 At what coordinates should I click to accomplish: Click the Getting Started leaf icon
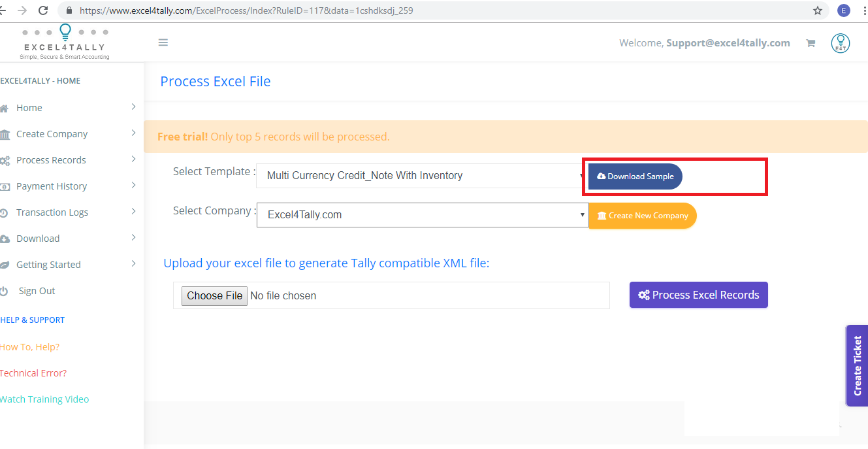(5, 265)
